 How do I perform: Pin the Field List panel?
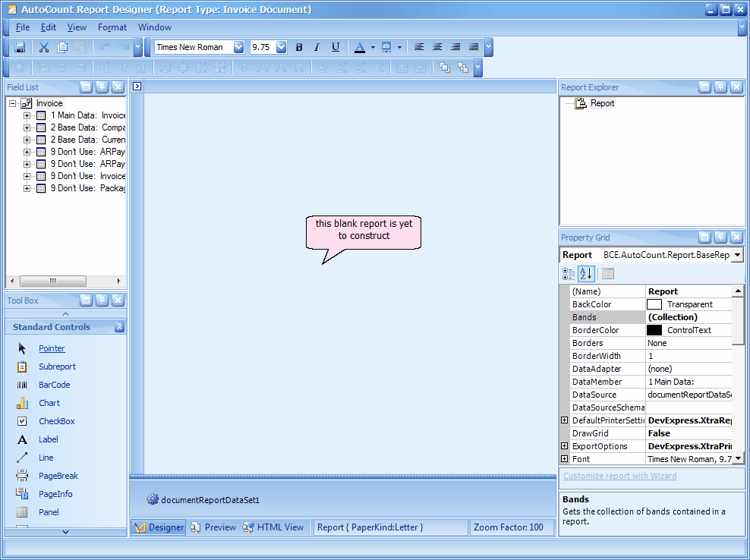tap(102, 87)
